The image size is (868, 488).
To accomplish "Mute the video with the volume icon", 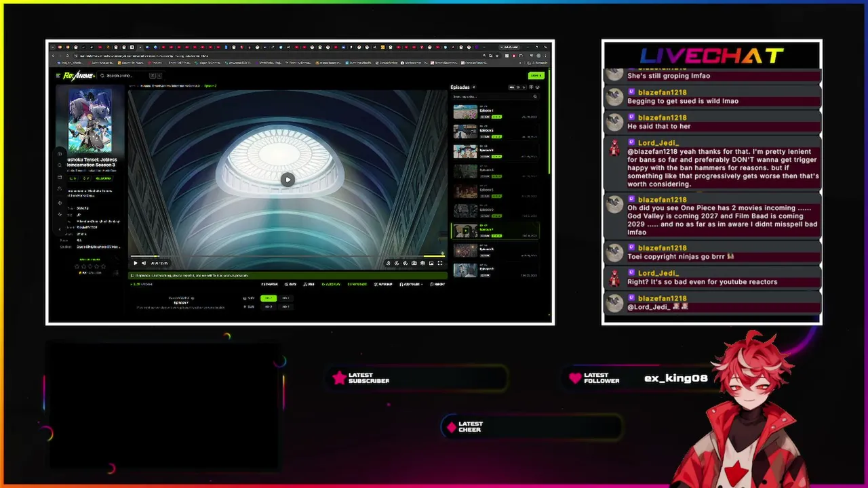I will tap(144, 263).
